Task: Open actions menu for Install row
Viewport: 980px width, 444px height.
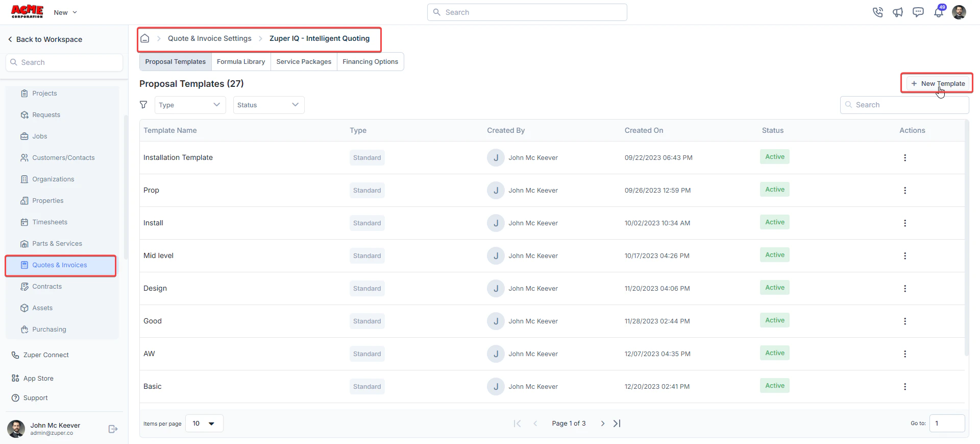Action: tap(905, 223)
